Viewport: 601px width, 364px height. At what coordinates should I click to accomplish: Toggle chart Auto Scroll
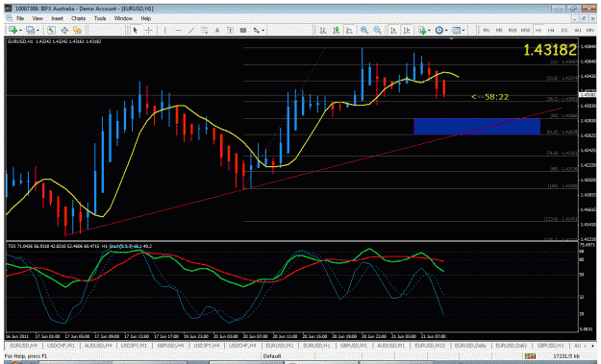point(393,30)
